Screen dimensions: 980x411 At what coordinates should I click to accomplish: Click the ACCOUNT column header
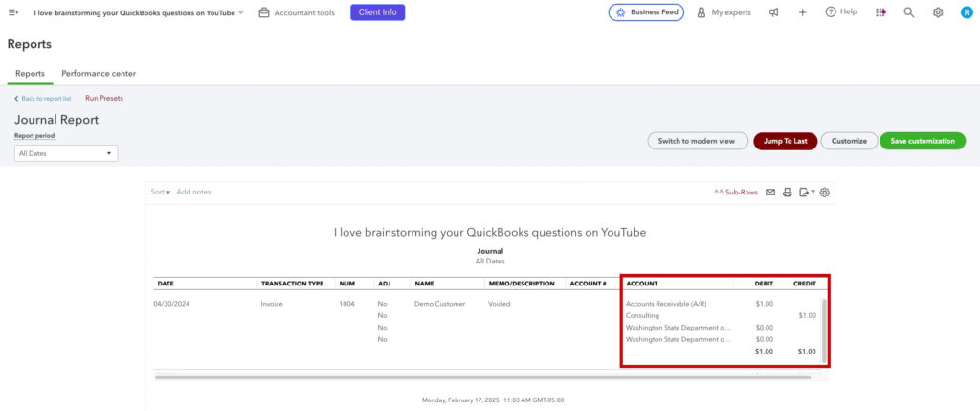point(642,284)
